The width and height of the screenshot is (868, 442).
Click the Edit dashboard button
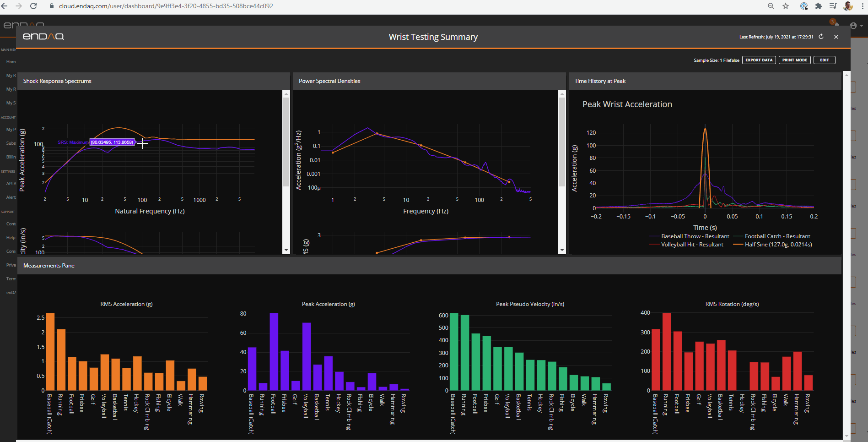click(x=825, y=60)
